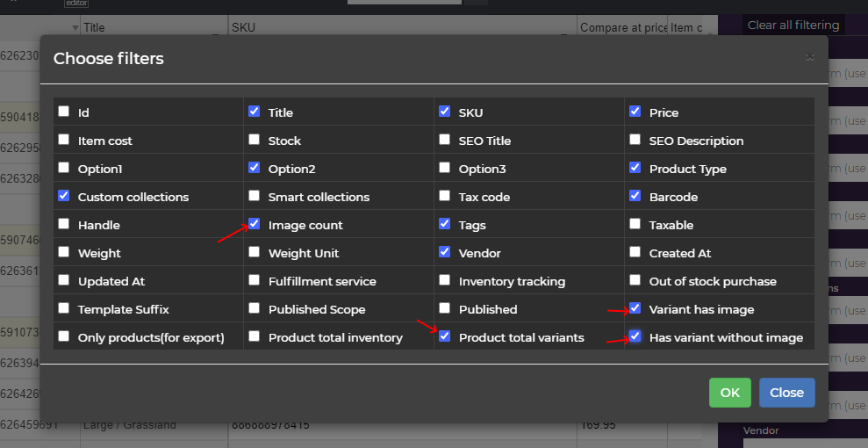868x448 pixels.
Task: Check the Item cost filter
Action: 63,140
